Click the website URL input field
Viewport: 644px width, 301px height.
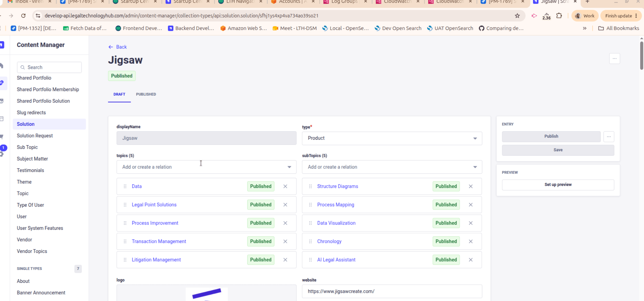(x=392, y=291)
